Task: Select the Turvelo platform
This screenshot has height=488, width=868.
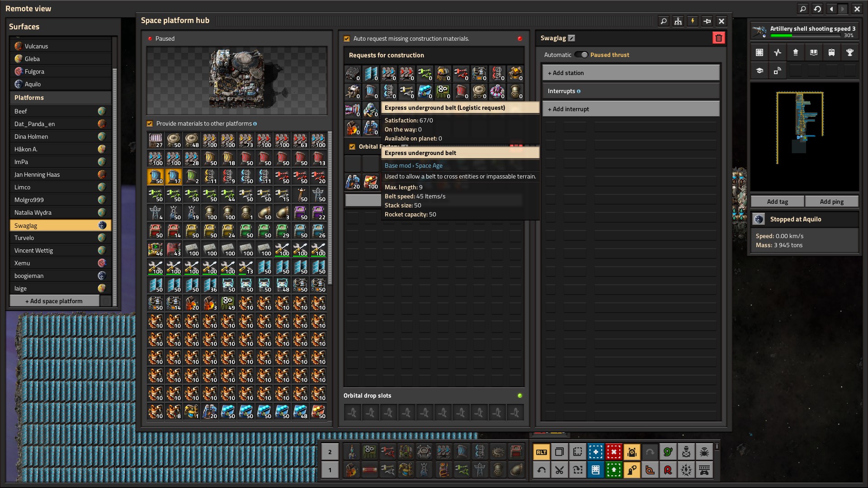Action: pyautogui.click(x=61, y=238)
